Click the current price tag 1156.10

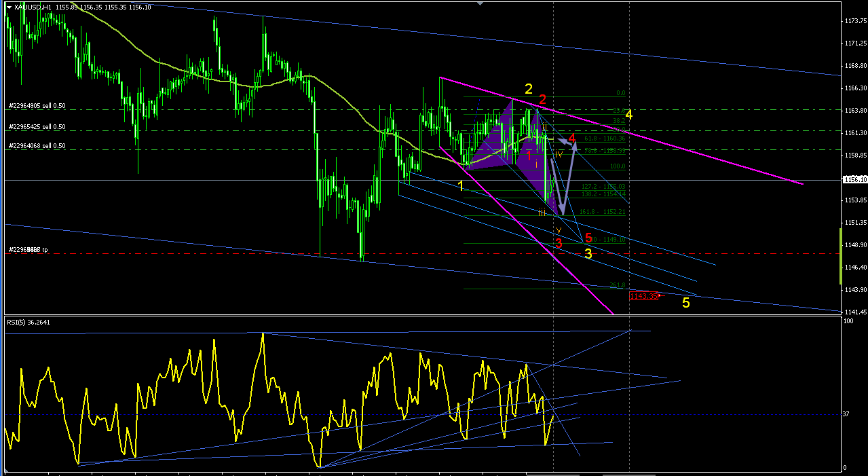click(x=854, y=180)
